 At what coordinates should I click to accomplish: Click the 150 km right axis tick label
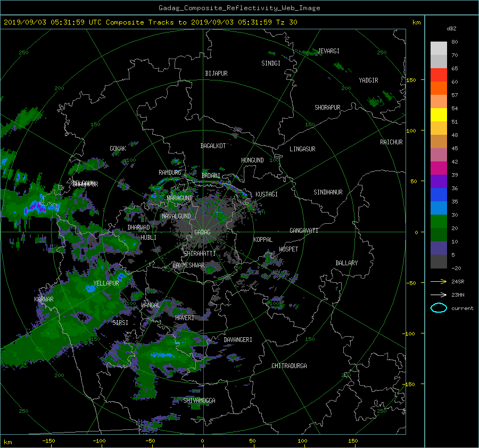point(411,80)
